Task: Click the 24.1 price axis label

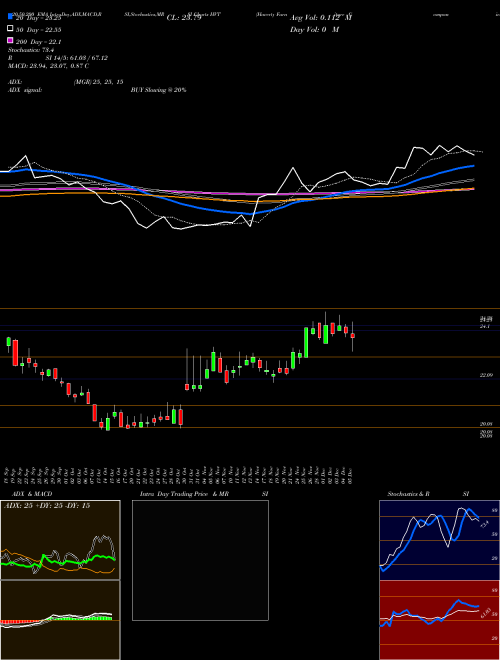Action: click(x=485, y=326)
